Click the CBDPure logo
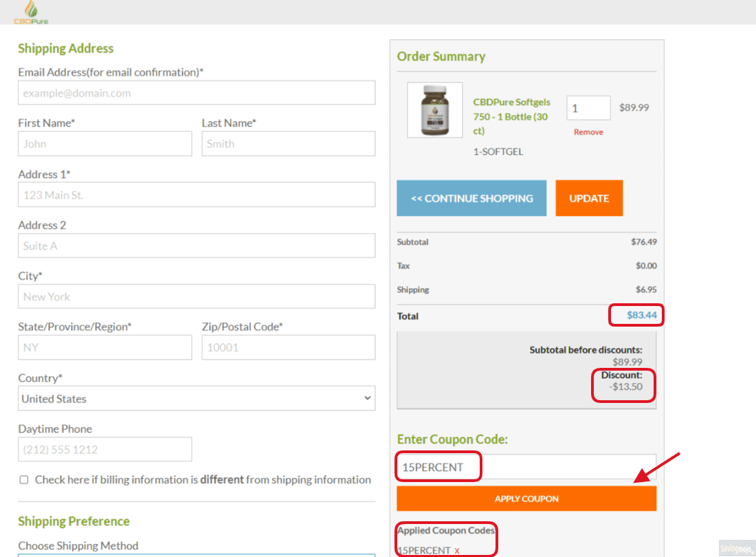The width and height of the screenshot is (756, 557). (31, 12)
